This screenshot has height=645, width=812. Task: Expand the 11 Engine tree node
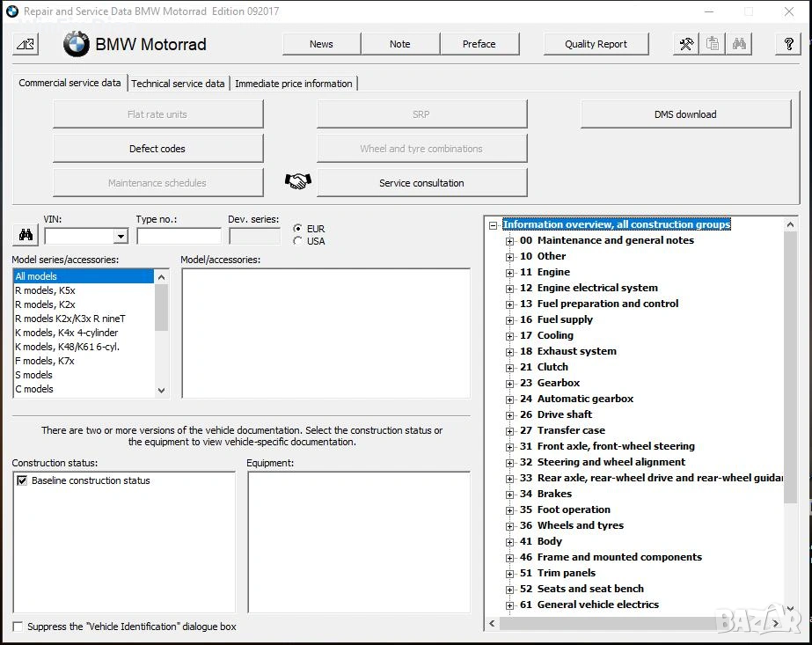(509, 273)
